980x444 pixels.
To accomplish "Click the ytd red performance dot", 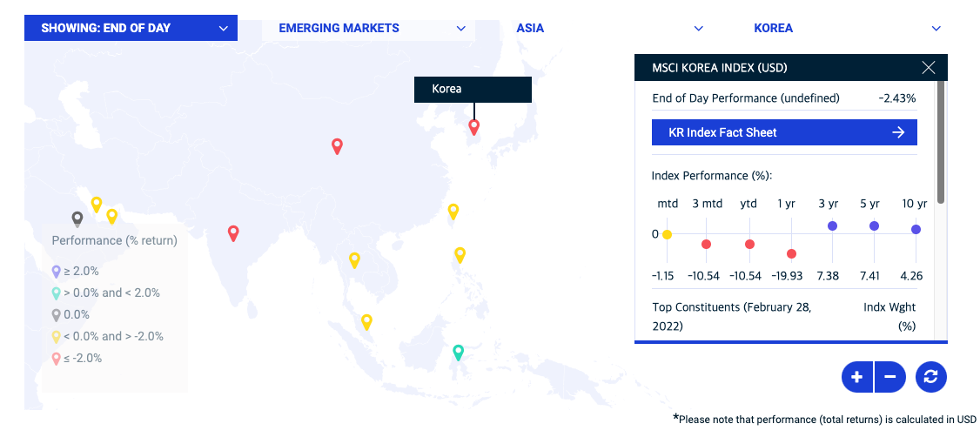I will click(749, 244).
